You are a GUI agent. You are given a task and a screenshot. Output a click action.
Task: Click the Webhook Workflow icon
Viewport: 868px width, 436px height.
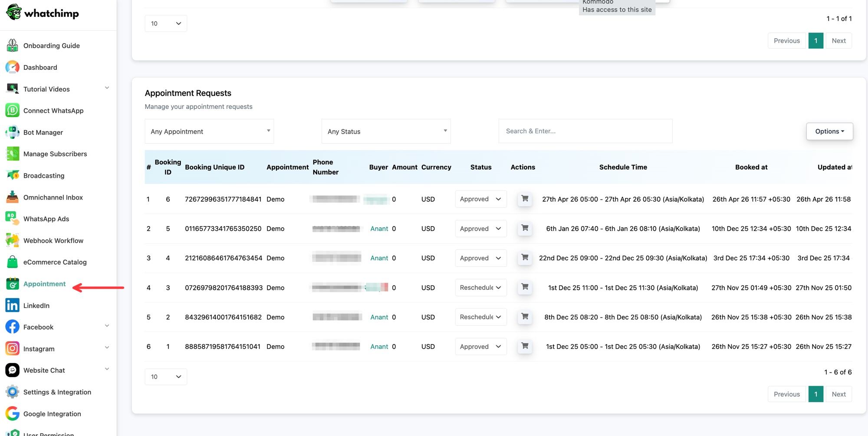[x=13, y=240]
